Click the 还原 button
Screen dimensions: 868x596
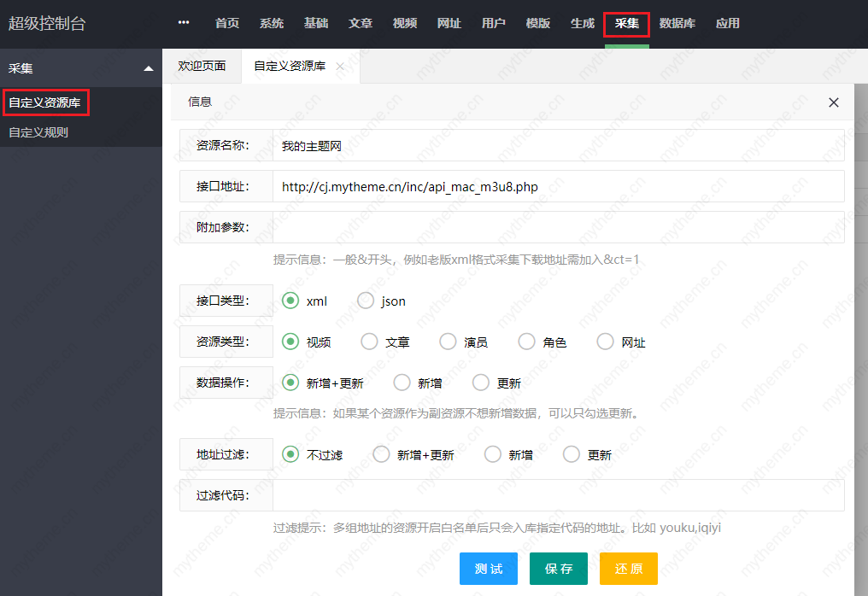coord(628,568)
